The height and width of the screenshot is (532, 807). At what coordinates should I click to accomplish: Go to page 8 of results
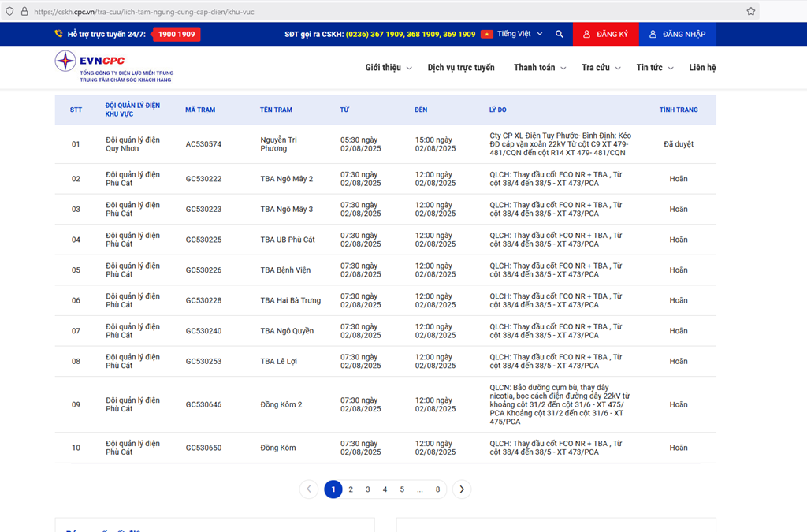[x=438, y=489]
